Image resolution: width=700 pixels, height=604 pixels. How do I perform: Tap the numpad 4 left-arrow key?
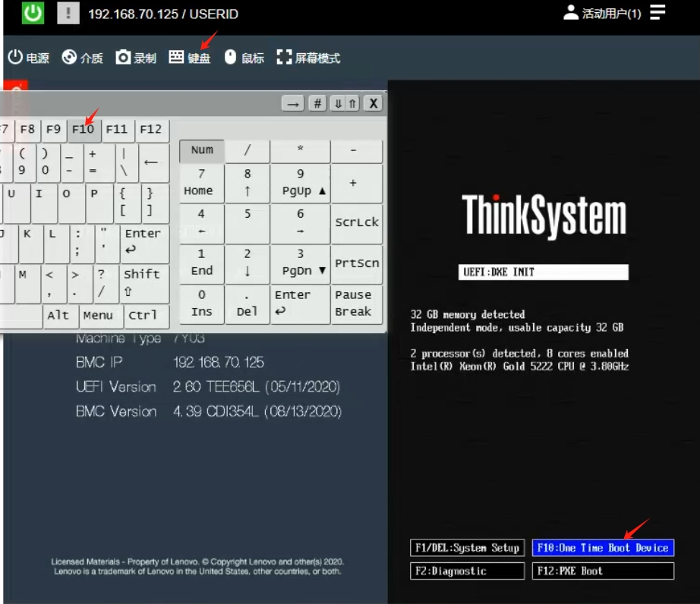click(202, 224)
